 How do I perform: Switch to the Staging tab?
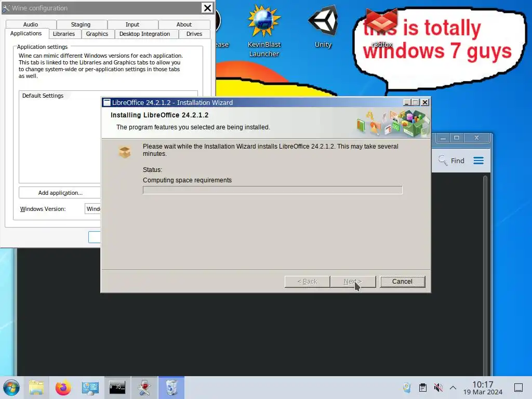click(81, 24)
